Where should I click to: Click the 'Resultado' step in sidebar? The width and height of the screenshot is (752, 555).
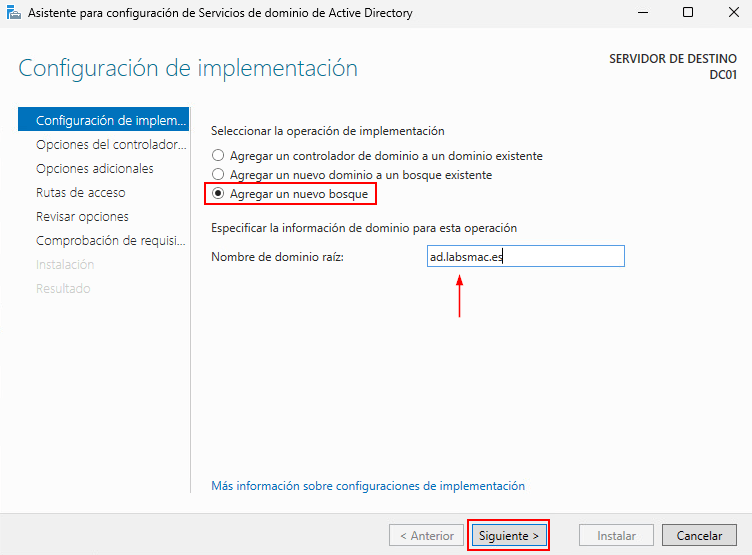point(63,289)
